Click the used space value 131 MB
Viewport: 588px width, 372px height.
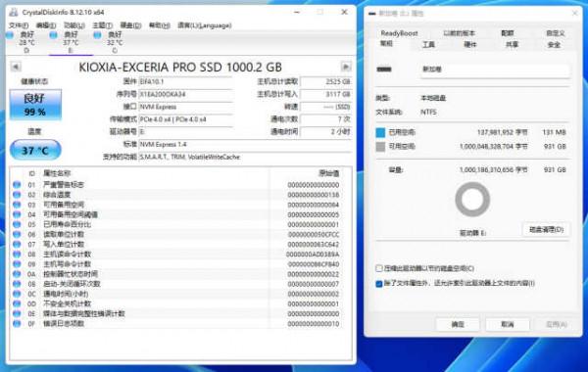(x=554, y=132)
